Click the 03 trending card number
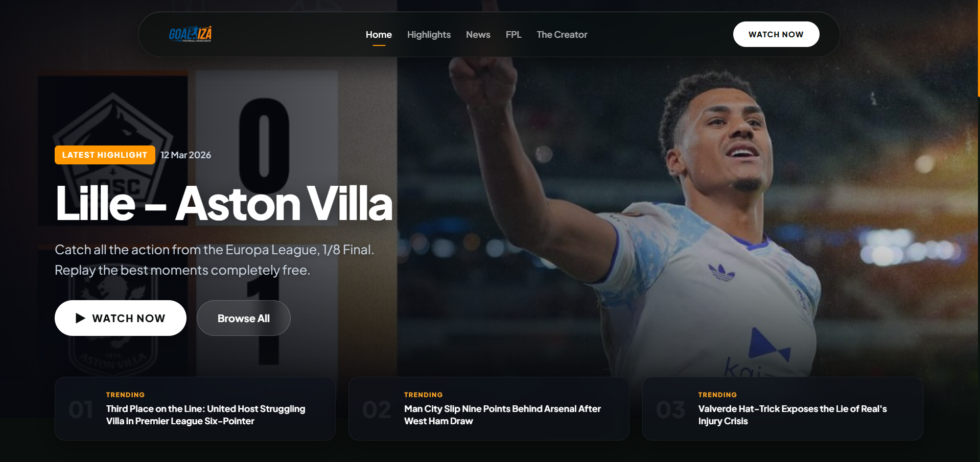 point(670,410)
